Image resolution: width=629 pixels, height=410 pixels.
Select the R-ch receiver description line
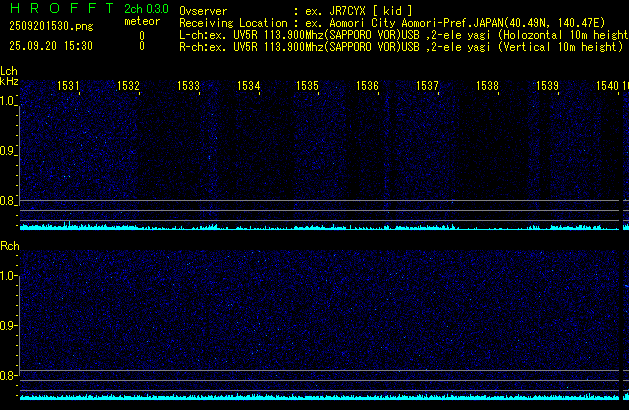point(402,46)
